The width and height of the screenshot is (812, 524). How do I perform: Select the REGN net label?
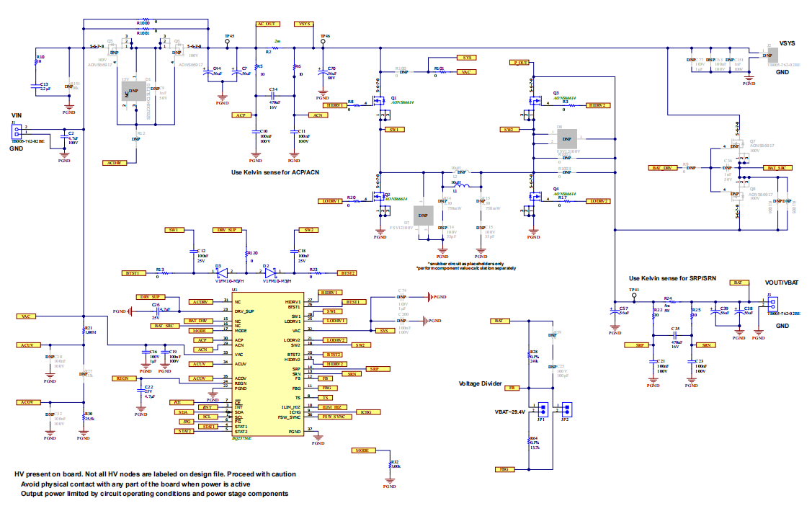pyautogui.click(x=124, y=378)
